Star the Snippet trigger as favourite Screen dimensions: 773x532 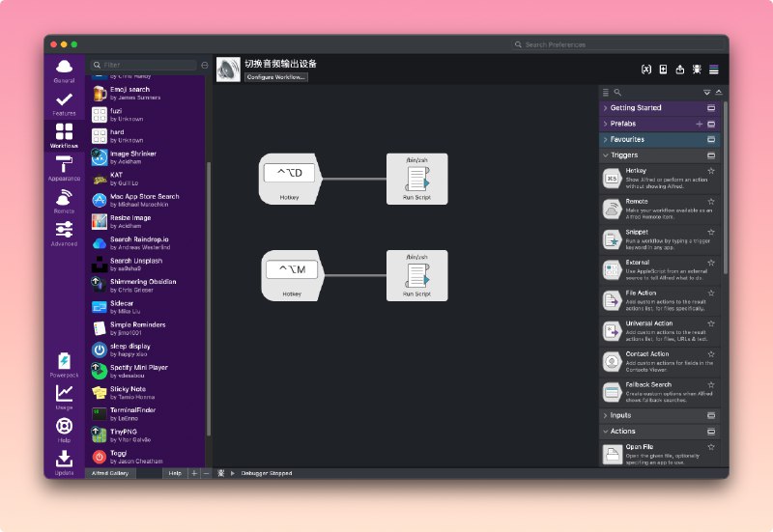(711, 233)
